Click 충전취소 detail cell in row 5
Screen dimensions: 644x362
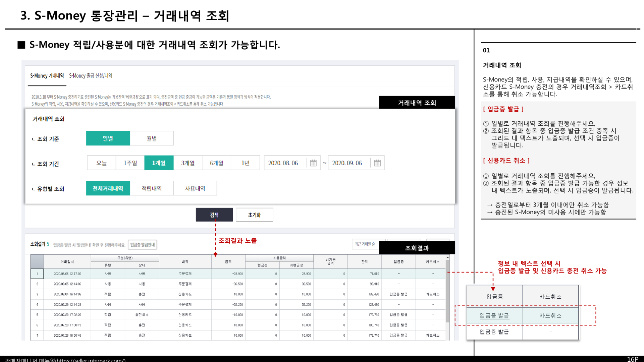142,315
